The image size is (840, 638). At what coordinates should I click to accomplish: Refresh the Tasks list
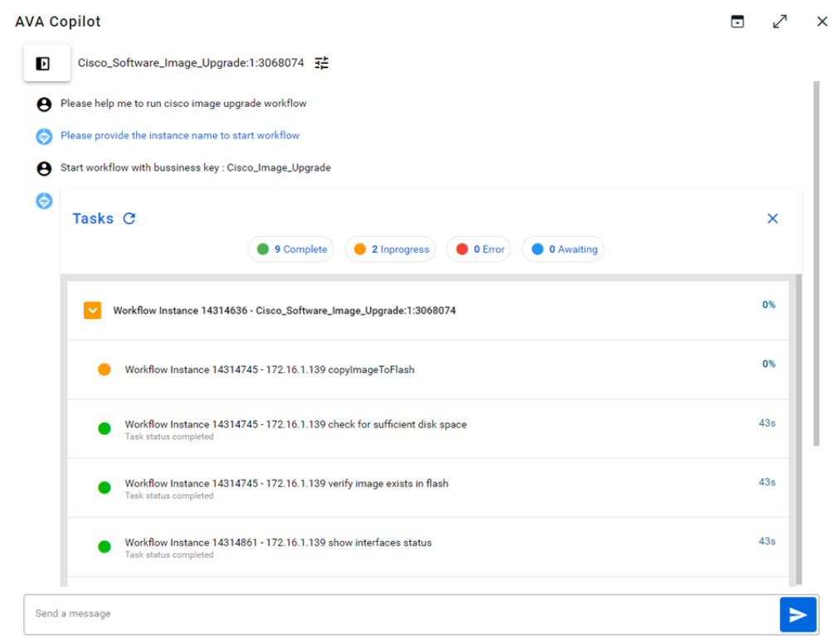(129, 219)
